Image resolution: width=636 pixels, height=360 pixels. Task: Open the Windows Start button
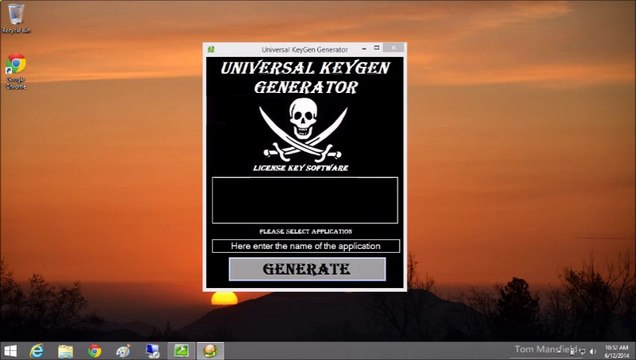coord(10,351)
